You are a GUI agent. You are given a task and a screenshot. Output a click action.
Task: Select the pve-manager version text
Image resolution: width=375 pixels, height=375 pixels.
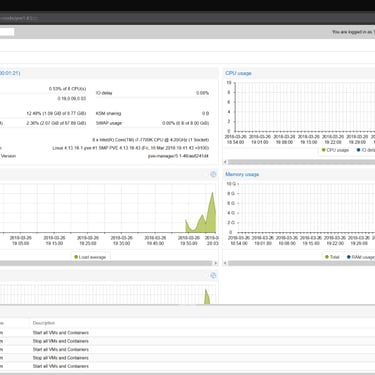pos(178,156)
